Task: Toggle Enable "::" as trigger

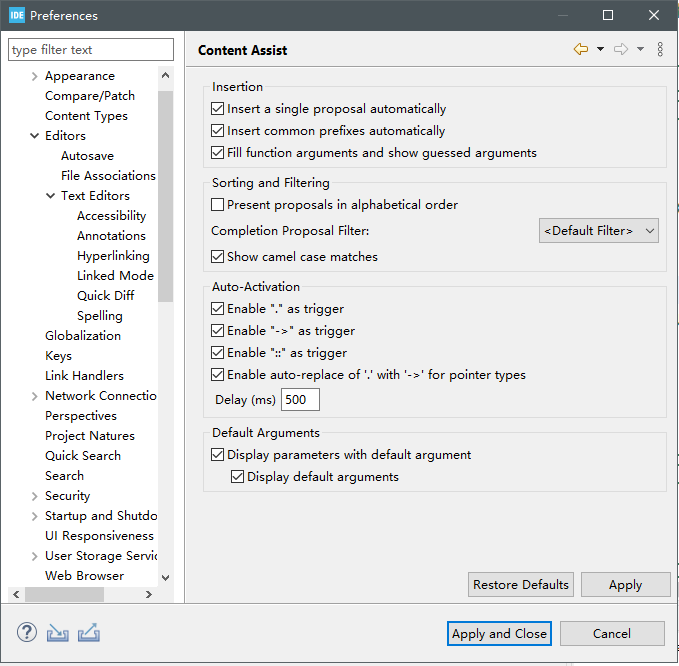Action: pos(217,352)
